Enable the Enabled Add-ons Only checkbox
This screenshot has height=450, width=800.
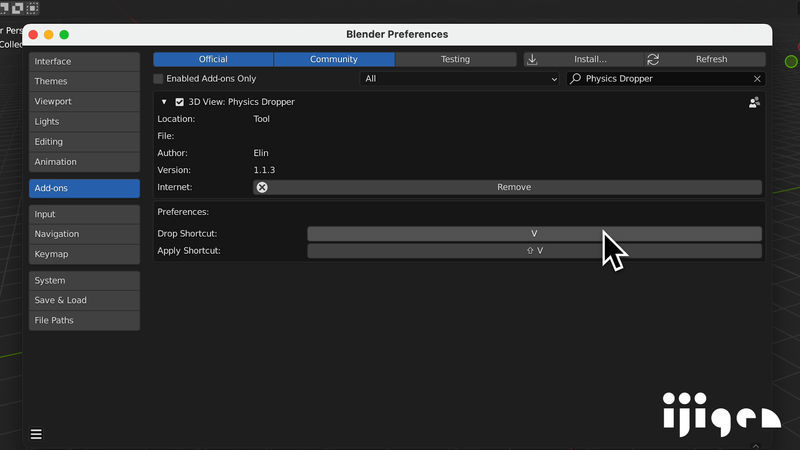point(158,79)
